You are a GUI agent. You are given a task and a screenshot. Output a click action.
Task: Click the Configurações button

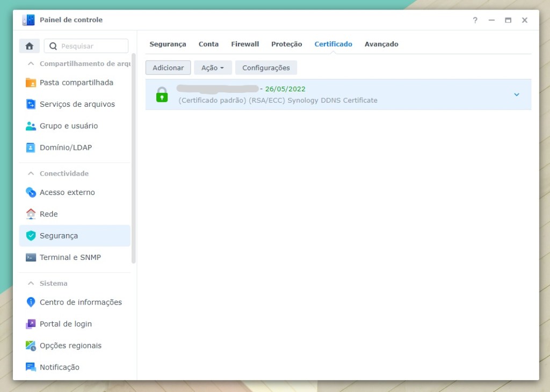point(266,68)
